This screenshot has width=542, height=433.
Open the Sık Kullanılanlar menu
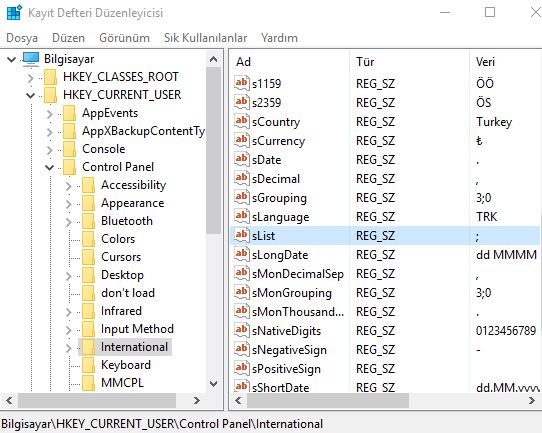pos(205,38)
